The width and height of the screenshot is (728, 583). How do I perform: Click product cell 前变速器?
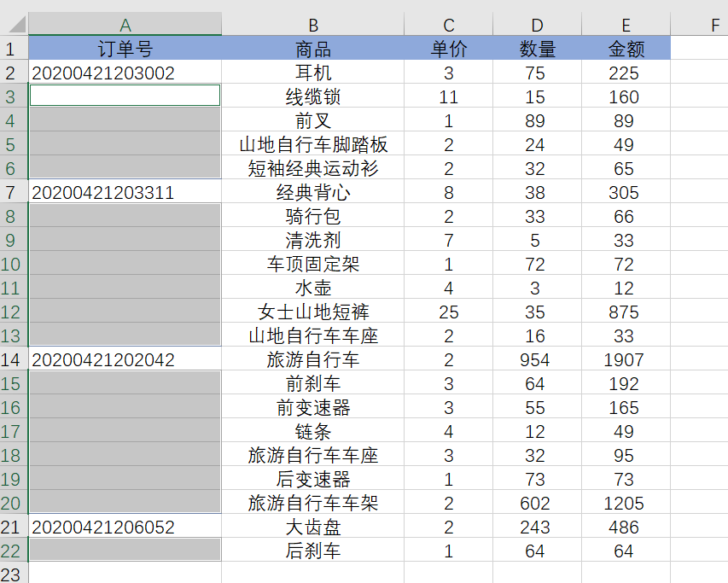pyautogui.click(x=313, y=407)
